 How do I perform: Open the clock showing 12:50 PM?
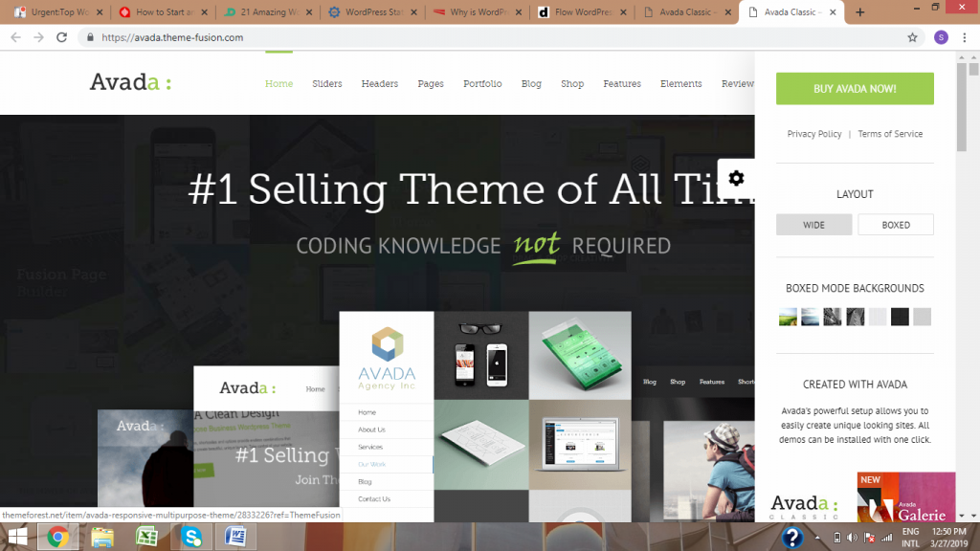pyautogui.click(x=948, y=538)
